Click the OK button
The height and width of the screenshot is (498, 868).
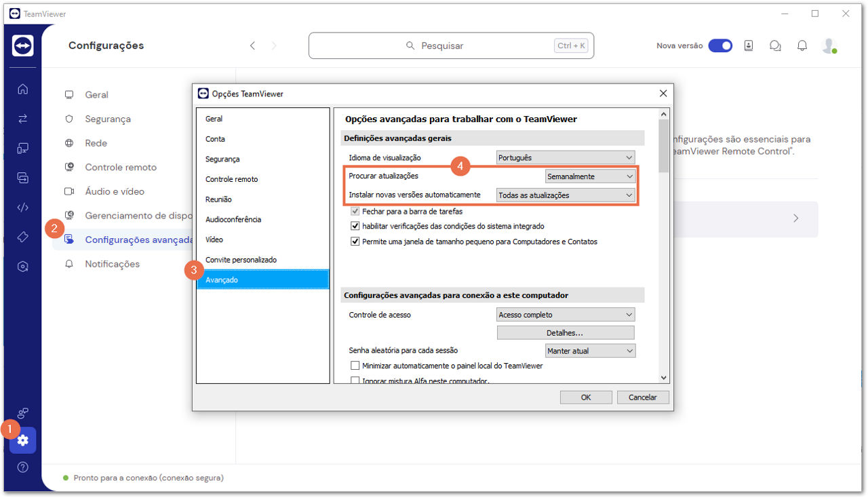pyautogui.click(x=586, y=397)
